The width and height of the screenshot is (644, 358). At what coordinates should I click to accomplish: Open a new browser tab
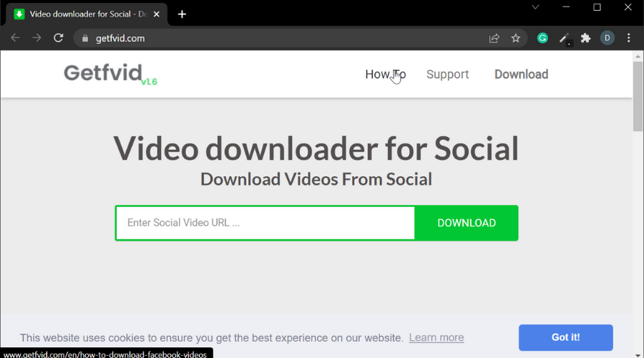pyautogui.click(x=182, y=14)
